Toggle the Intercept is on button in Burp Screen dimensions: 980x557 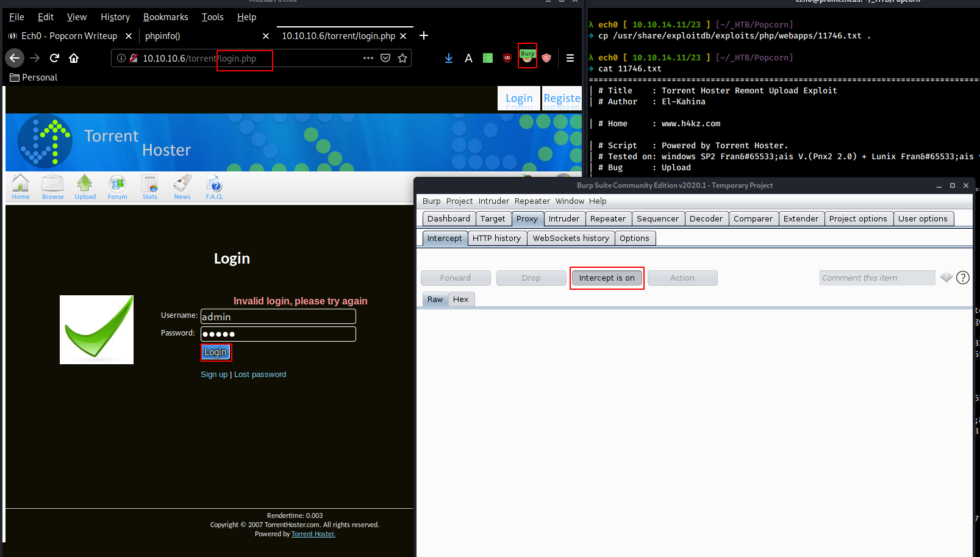coord(607,278)
